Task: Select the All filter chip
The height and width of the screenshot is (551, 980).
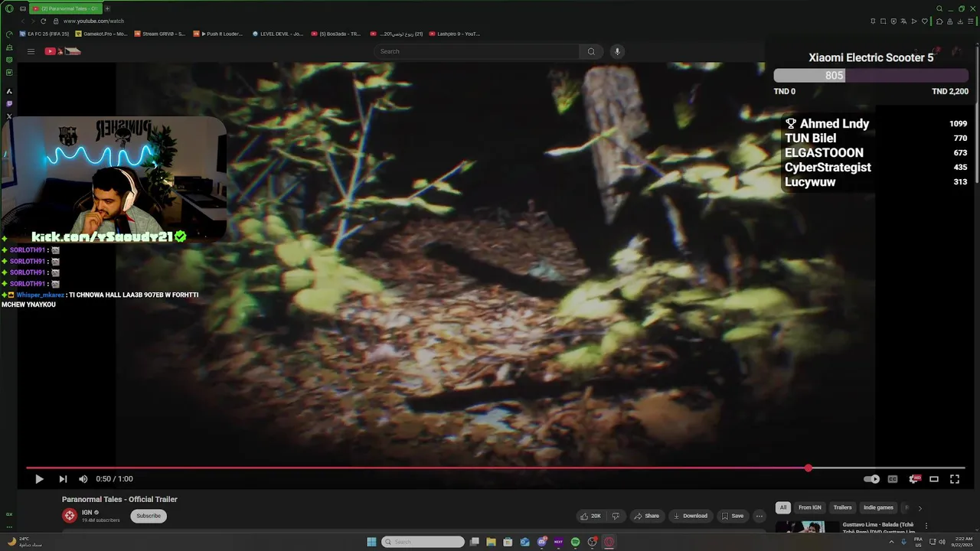Action: click(x=782, y=507)
